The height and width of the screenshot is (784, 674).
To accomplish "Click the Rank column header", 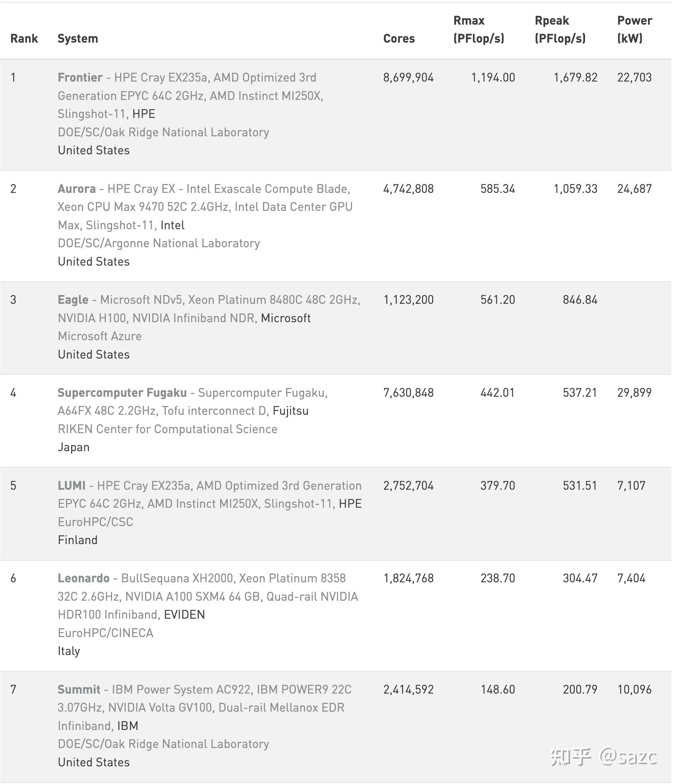I will (24, 39).
